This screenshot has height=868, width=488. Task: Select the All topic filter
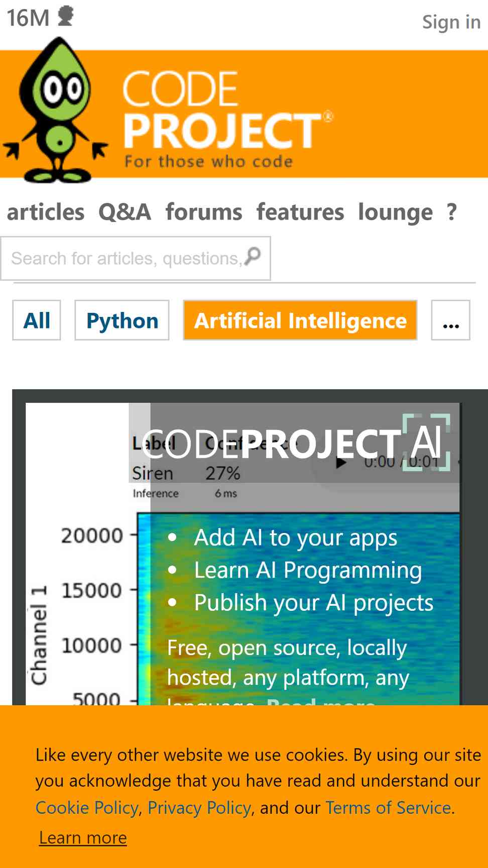click(x=37, y=320)
